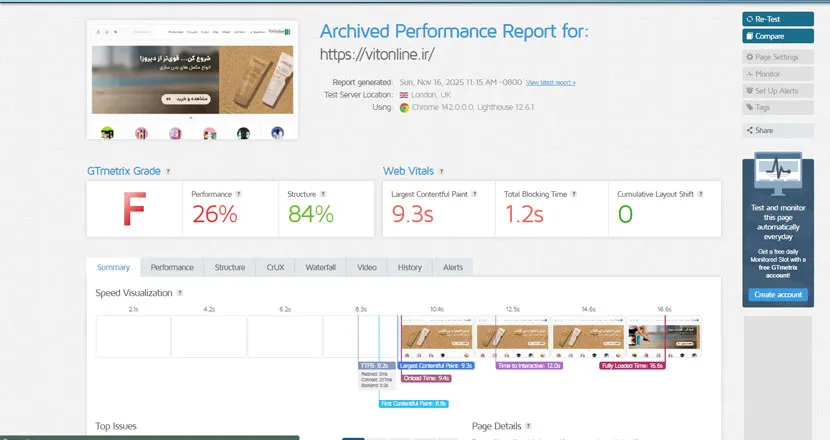Click the help icon next to Web Vitals
830x440 pixels.
tap(441, 172)
